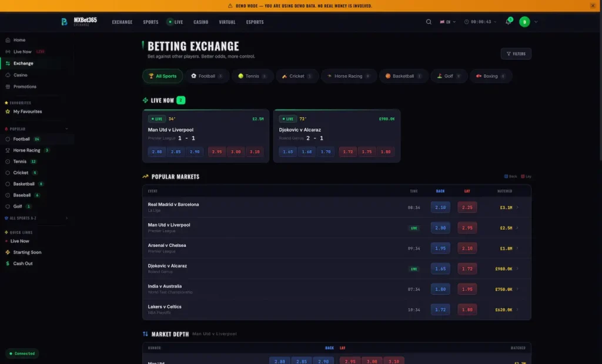This screenshot has width=602, height=364.
Task: Open Live Now quick link
Action: (x=19, y=241)
